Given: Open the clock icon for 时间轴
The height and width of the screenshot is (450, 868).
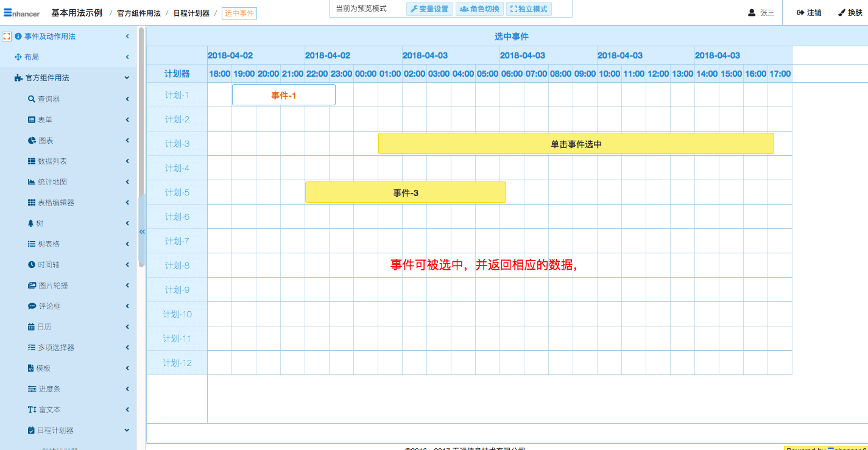Looking at the screenshot, I should [x=32, y=265].
